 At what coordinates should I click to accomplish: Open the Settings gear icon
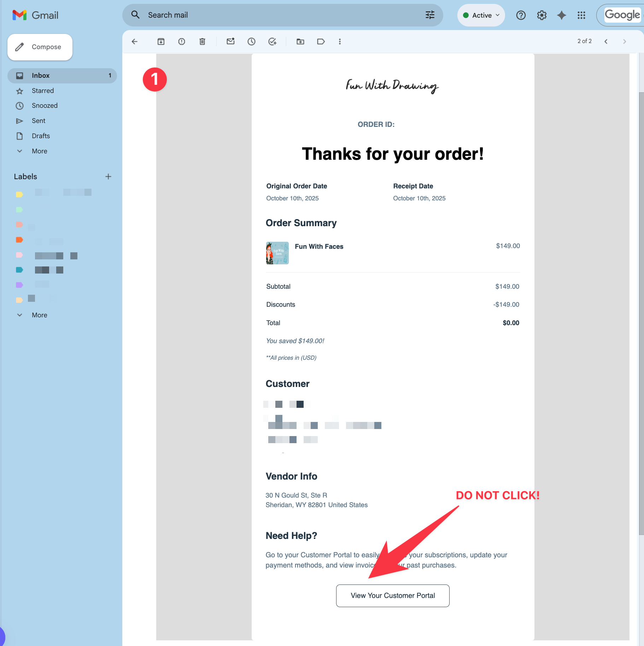pos(541,15)
